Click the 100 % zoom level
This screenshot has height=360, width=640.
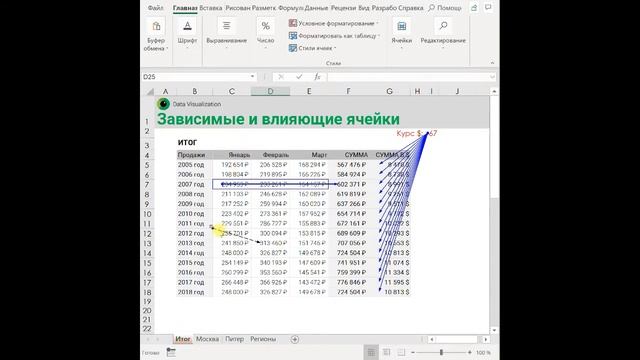[x=483, y=352]
